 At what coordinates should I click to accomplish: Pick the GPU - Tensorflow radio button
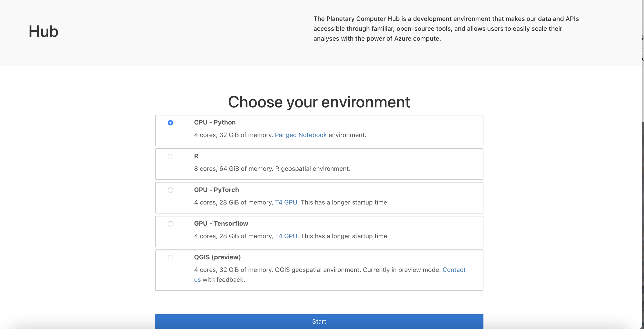tap(170, 224)
